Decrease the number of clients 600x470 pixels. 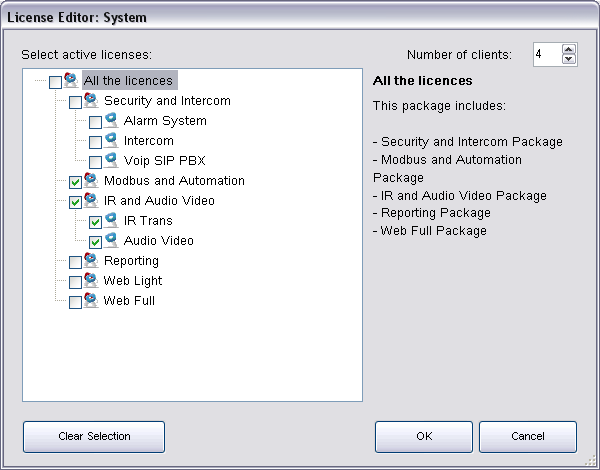point(569,60)
